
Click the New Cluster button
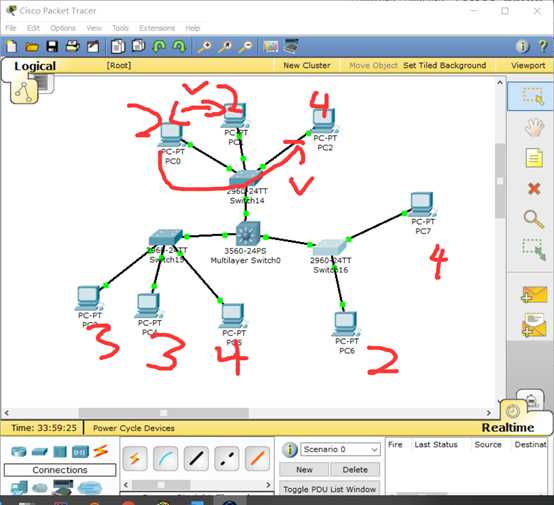[307, 65]
